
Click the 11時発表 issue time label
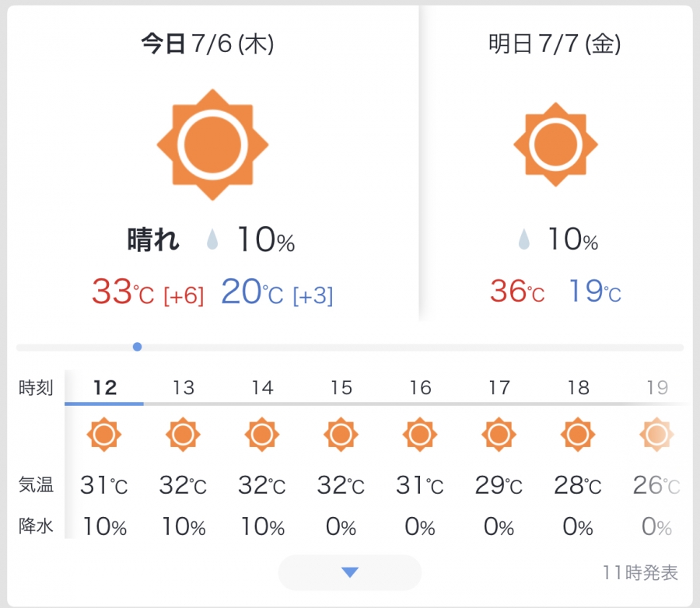click(640, 573)
